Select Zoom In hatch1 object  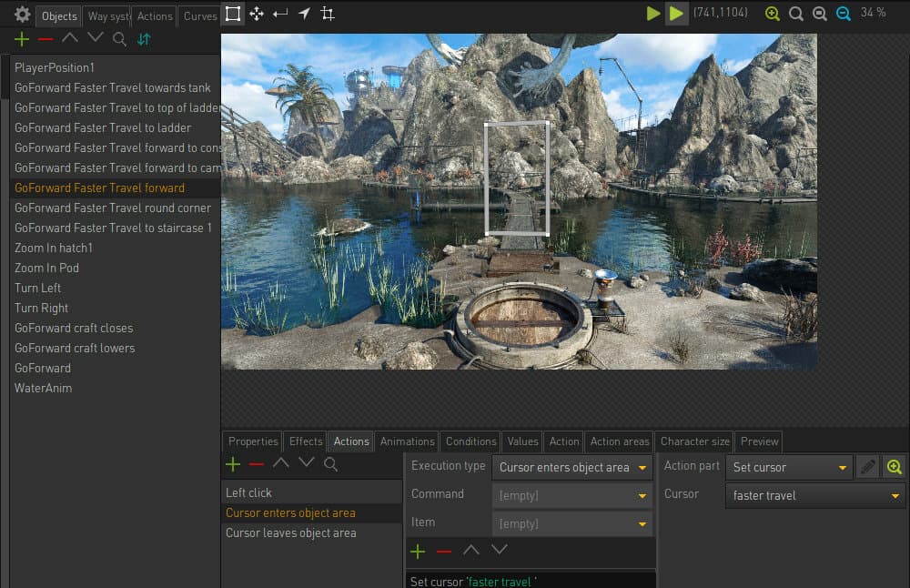coord(115,248)
